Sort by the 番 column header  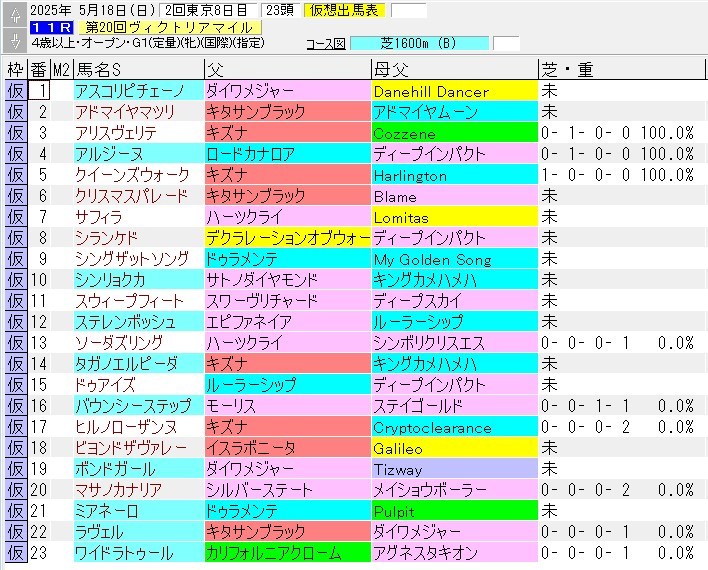pos(39,70)
